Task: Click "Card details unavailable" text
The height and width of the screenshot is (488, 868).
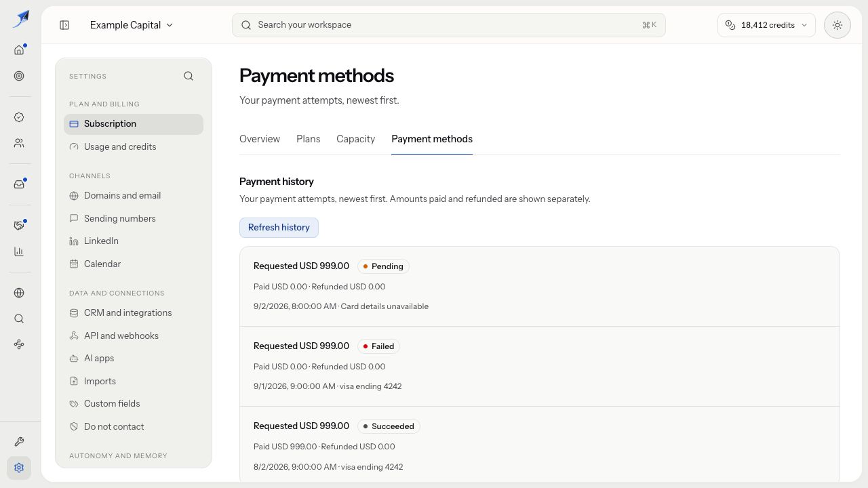Action: pos(384,306)
